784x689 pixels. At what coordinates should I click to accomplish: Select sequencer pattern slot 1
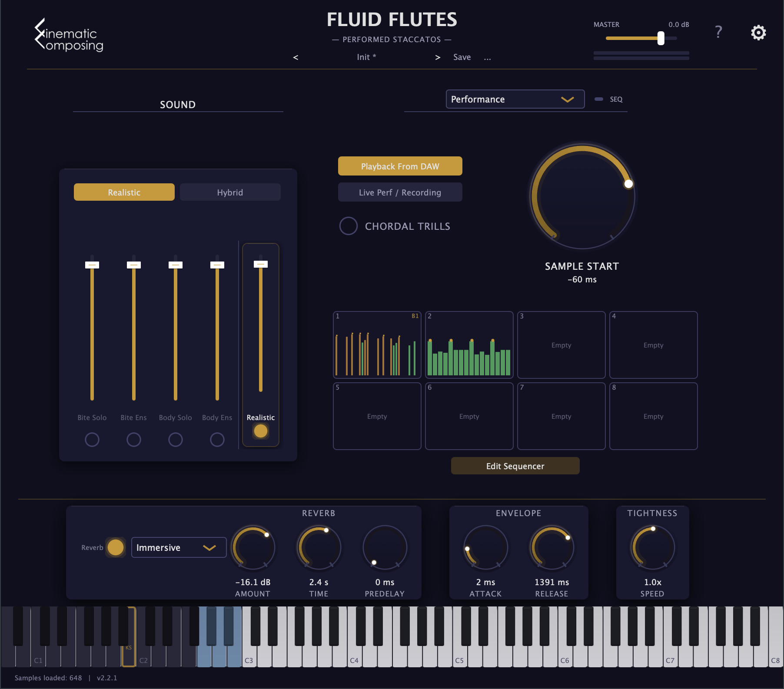coord(377,345)
